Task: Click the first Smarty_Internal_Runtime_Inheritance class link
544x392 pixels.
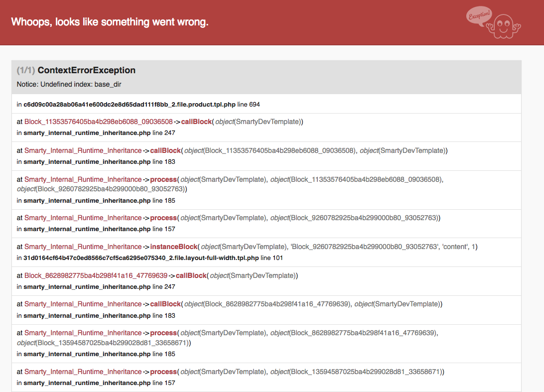Action: [x=83, y=150]
